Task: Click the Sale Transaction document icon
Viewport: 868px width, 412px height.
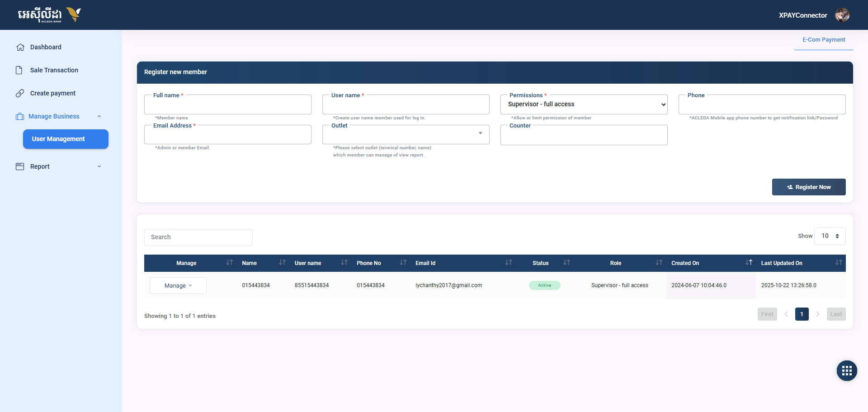Action: tap(19, 70)
